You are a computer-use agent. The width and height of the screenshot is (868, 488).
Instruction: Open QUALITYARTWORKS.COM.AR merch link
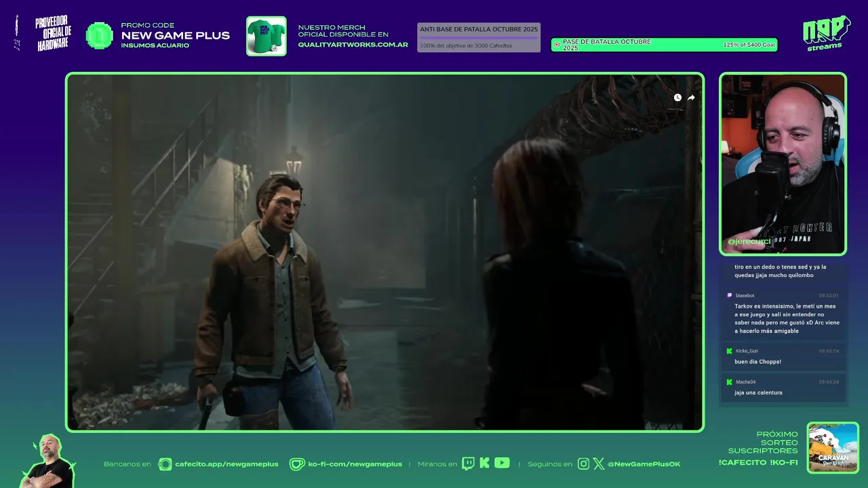(x=353, y=45)
